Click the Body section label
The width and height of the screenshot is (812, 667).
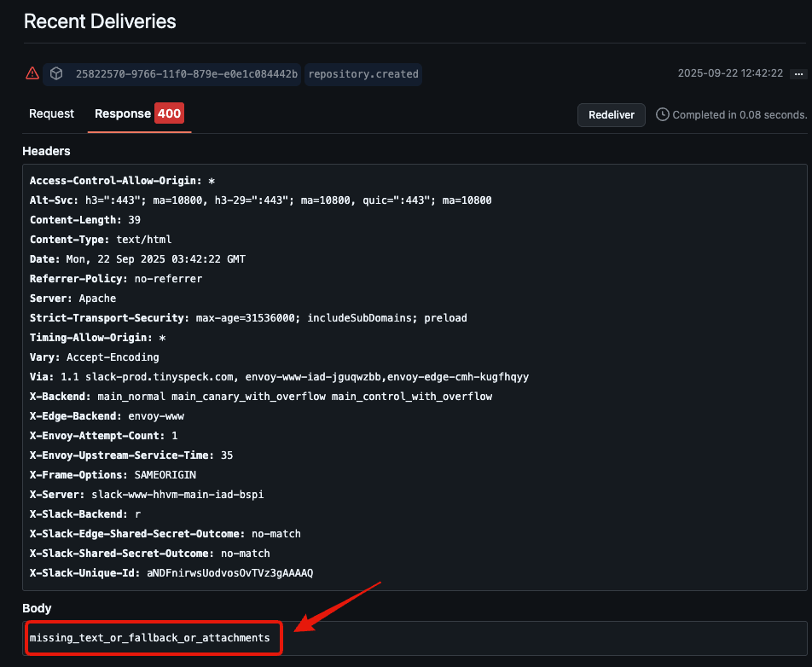point(37,608)
